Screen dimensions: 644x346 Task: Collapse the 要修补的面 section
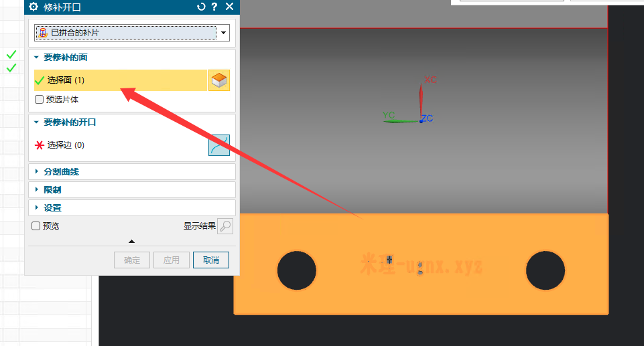37,58
